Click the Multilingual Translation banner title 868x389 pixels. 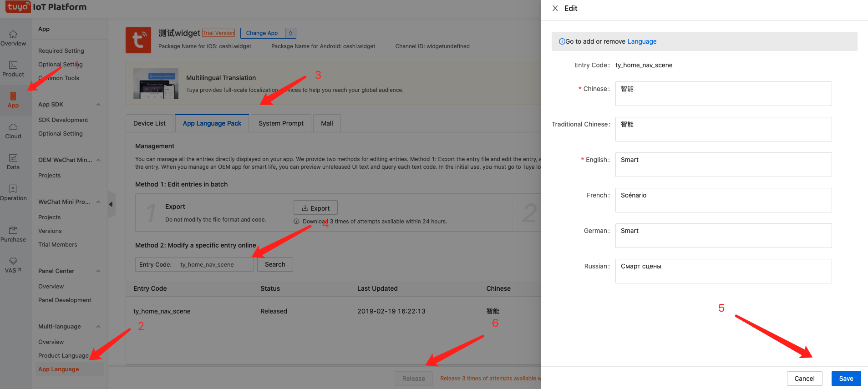click(221, 78)
